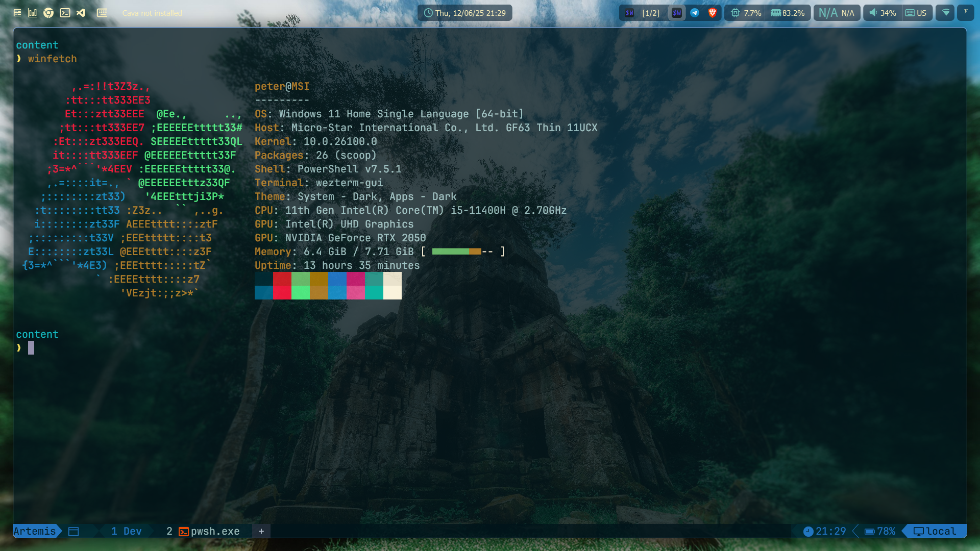Click the WezTerm icon beside [1/2]
Image resolution: width=980 pixels, height=551 pixels.
(x=629, y=13)
